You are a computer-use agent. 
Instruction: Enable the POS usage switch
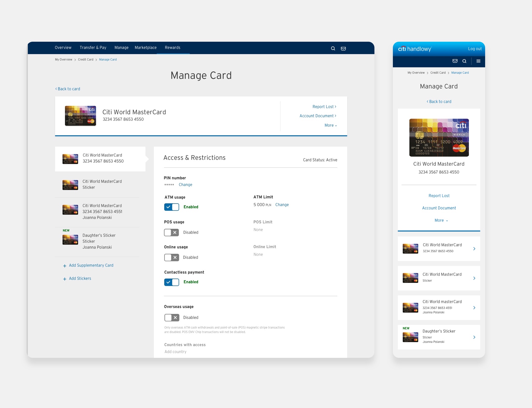tap(171, 232)
